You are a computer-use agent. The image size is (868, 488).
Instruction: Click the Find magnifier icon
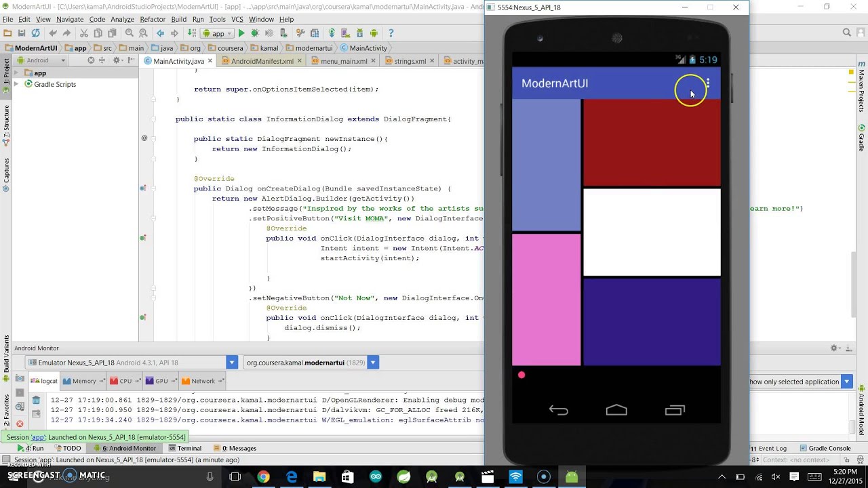pyautogui.click(x=130, y=33)
